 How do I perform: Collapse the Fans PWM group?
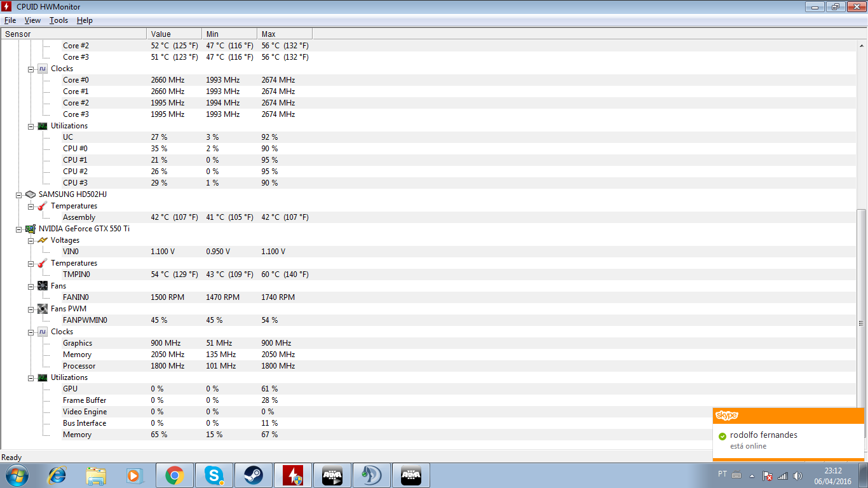pyautogui.click(x=31, y=309)
